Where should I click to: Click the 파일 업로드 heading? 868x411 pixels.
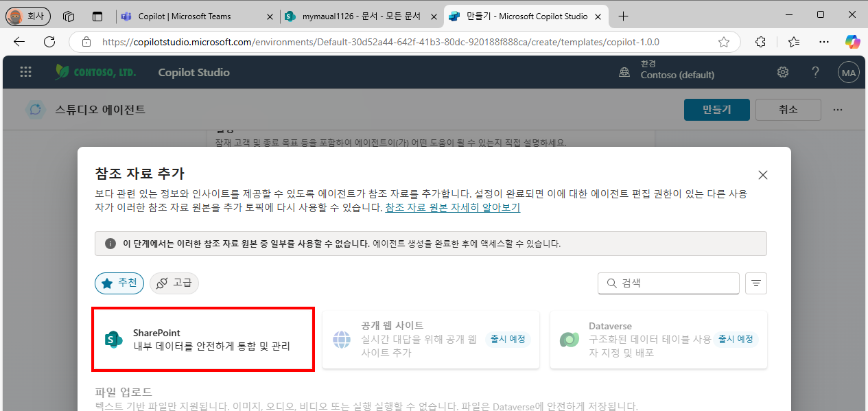click(x=123, y=392)
